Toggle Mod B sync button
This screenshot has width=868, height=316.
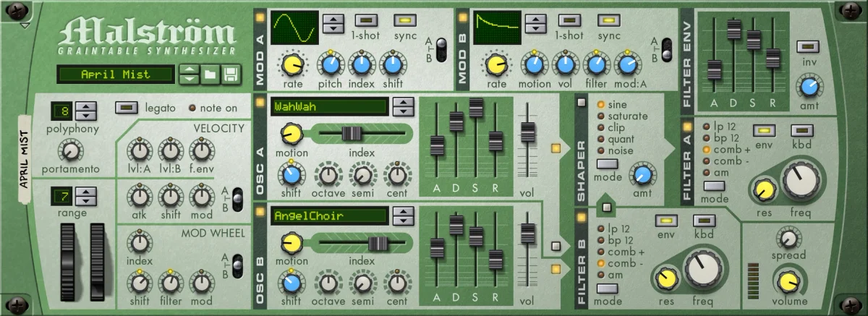pyautogui.click(x=609, y=20)
